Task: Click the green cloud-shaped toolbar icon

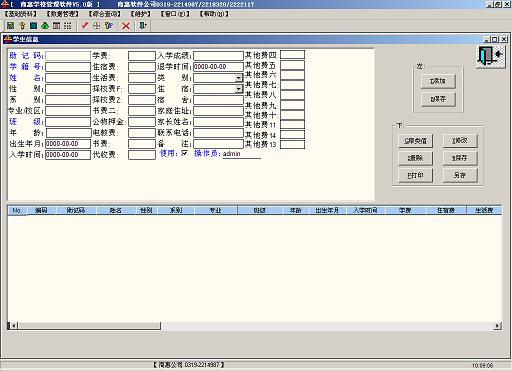Action: pyautogui.click(x=45, y=26)
